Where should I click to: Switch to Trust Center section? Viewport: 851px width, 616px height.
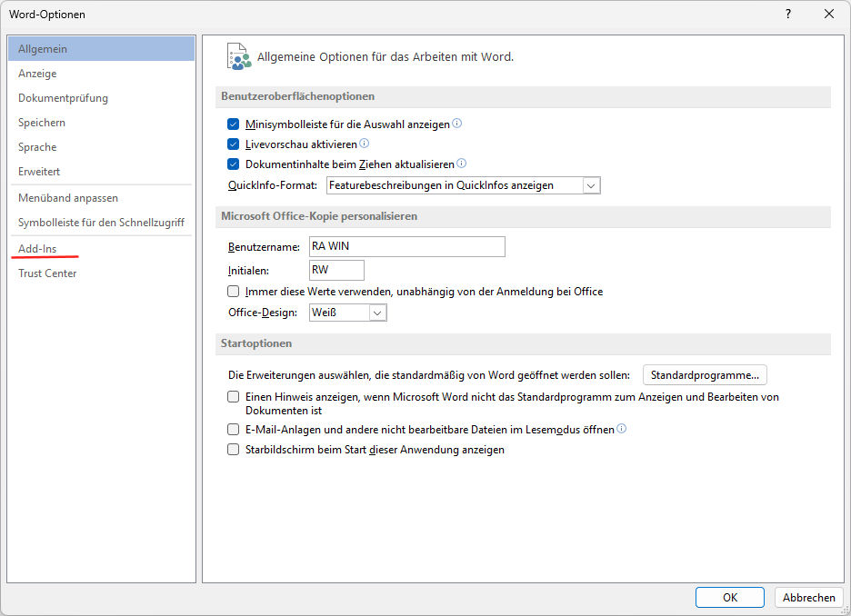47,273
